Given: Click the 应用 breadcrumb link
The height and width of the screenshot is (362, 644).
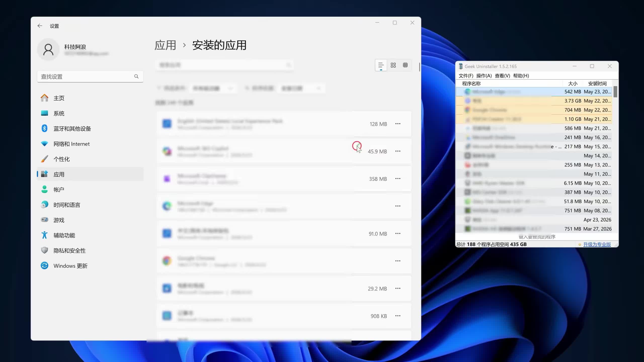Looking at the screenshot, I should pyautogui.click(x=165, y=45).
